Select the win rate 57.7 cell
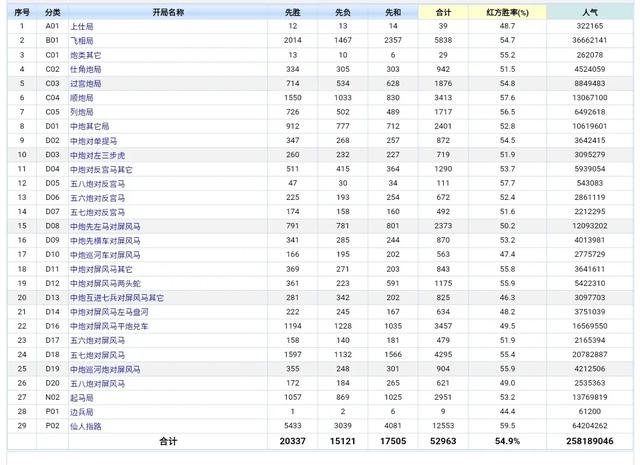Screen dimensions: 640x465 507,183
